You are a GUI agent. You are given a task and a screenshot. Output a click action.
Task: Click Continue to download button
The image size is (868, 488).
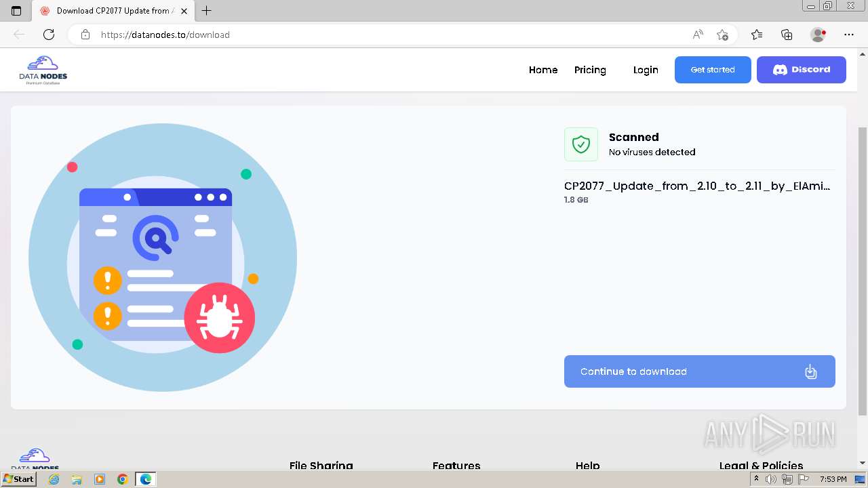[x=700, y=371]
